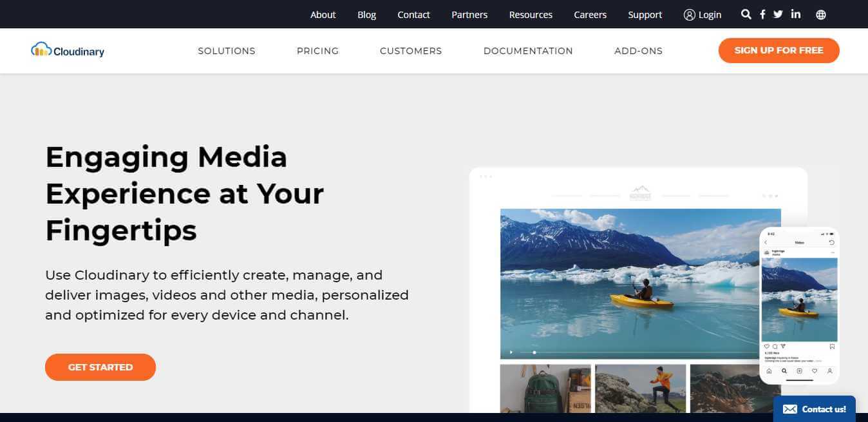
Task: Click the kayak image in phone mockup
Action: [x=799, y=300]
